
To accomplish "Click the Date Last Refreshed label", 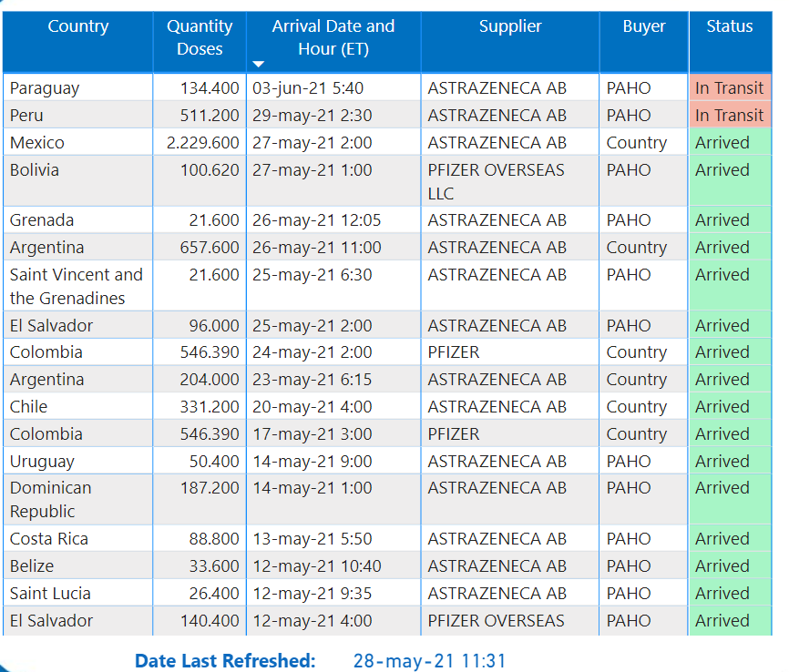I will [x=225, y=661].
